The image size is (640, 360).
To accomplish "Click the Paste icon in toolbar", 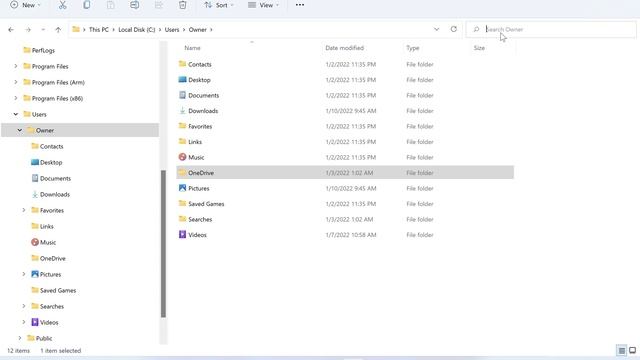I will coord(111,5).
